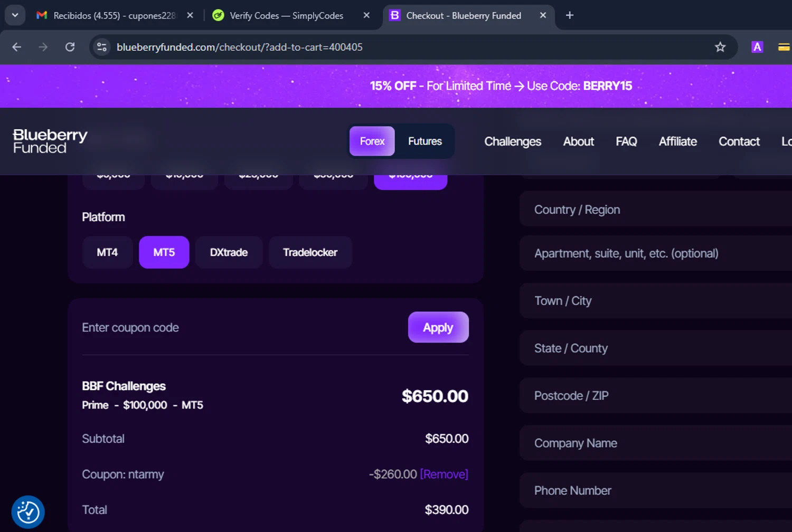This screenshot has height=532, width=792.
Task: Open the FAQ menu item
Action: (626, 141)
